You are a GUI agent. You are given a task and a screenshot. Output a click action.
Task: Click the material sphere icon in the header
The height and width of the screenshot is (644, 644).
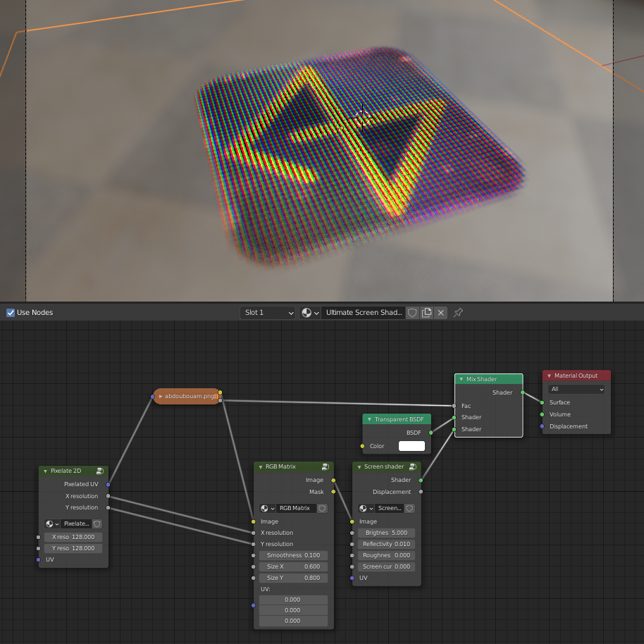pos(306,312)
